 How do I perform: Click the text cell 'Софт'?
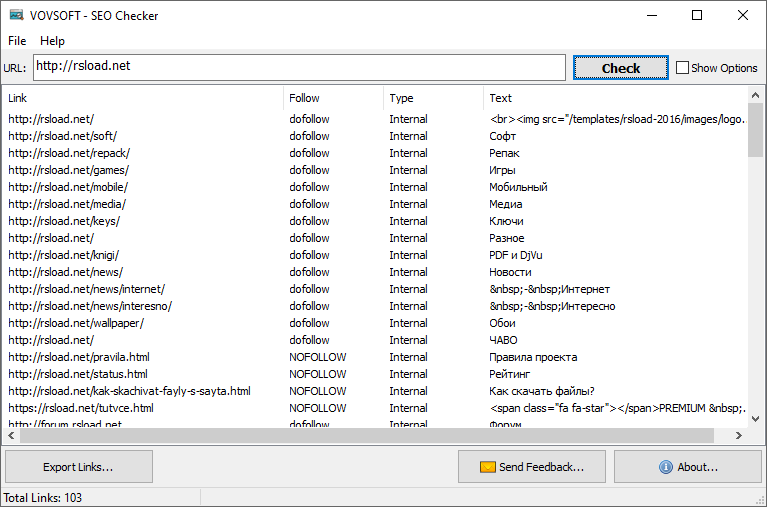click(502, 136)
